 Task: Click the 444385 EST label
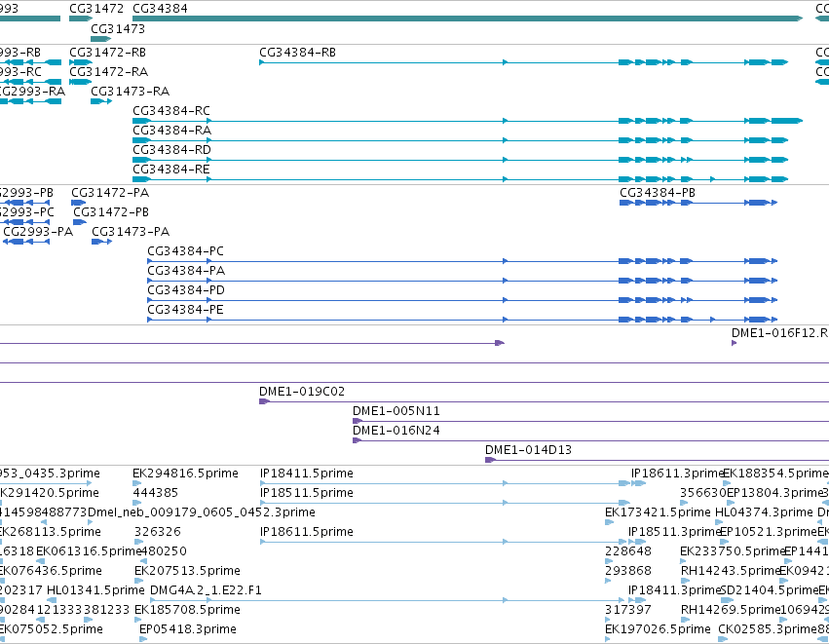[x=156, y=493]
